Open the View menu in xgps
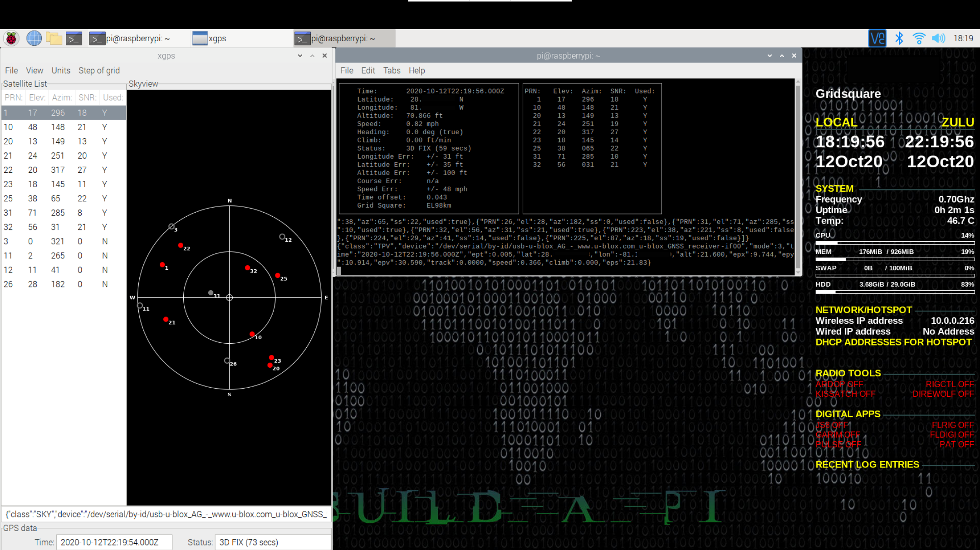The image size is (980, 550). 34,70
